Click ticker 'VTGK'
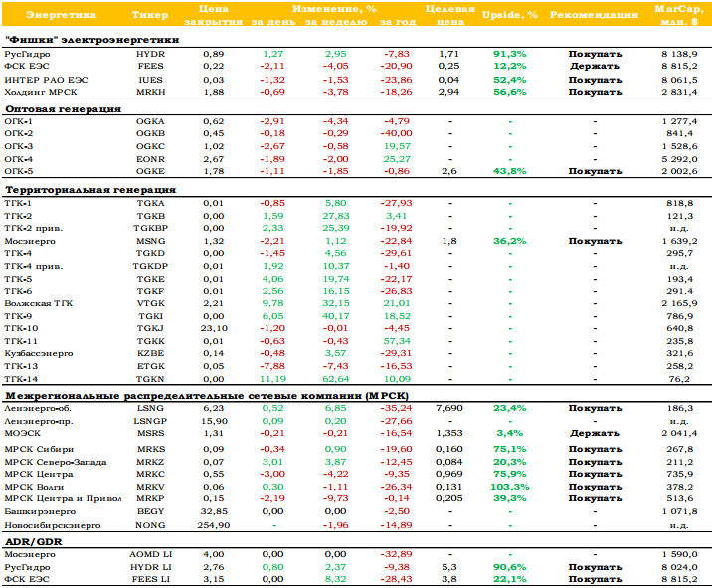This screenshot has width=712, height=588. coord(151,303)
